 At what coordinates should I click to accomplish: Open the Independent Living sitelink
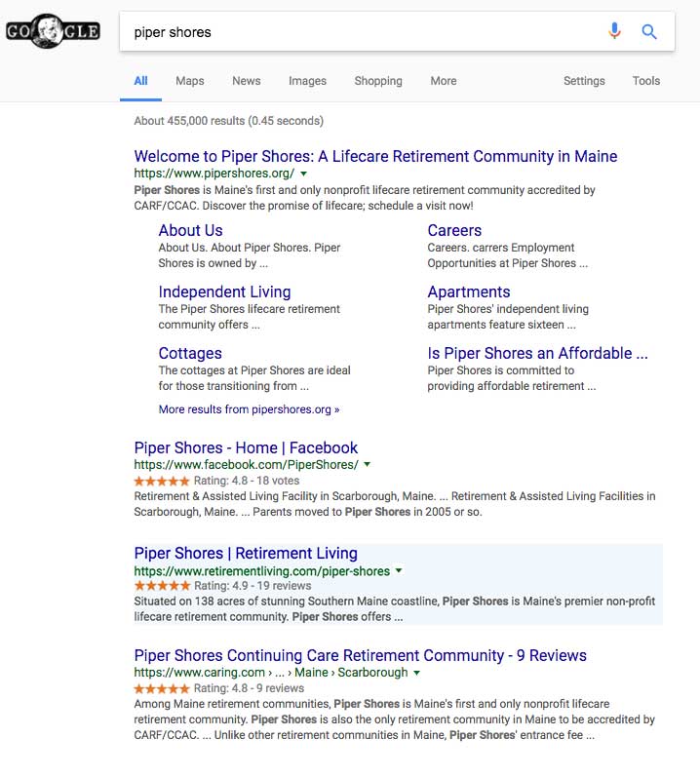[x=224, y=291]
